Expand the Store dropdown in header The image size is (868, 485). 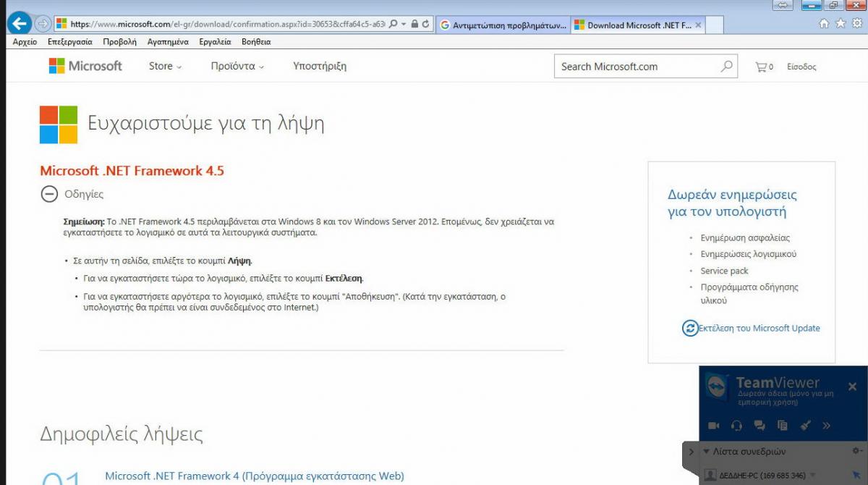click(165, 66)
